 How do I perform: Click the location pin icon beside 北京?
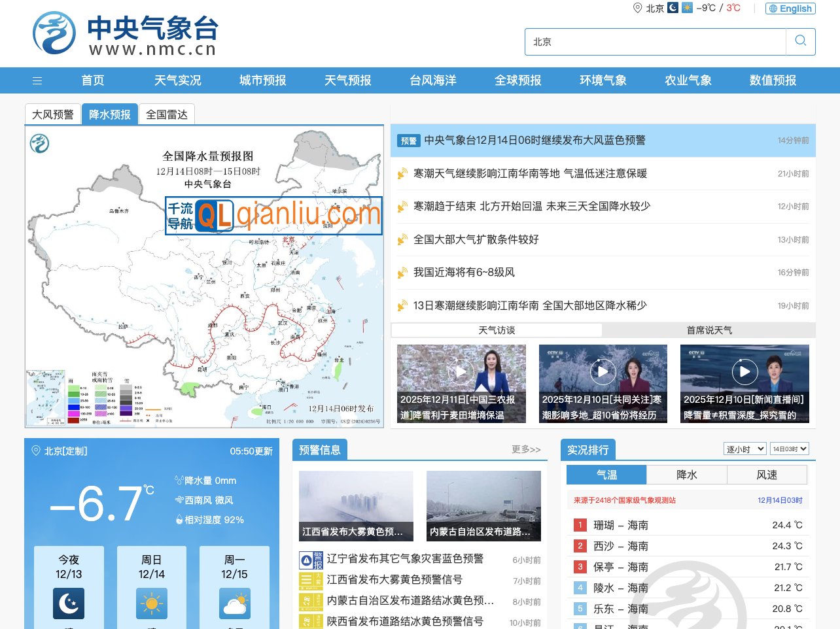(x=638, y=8)
